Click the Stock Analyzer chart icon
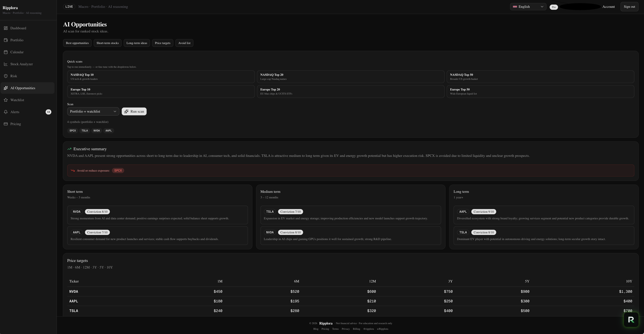The image size is (644, 334). click(6, 64)
